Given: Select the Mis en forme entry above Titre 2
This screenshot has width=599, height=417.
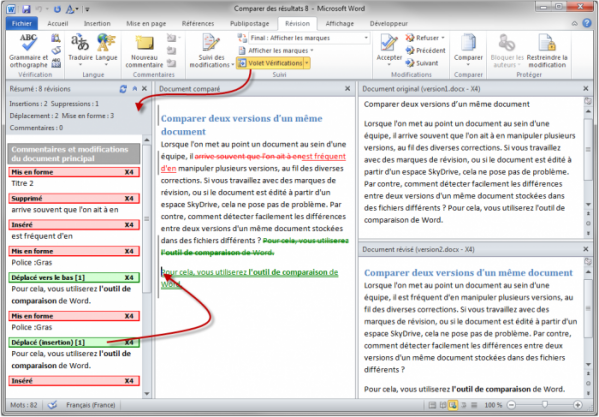Looking at the screenshot, I should (x=74, y=172).
